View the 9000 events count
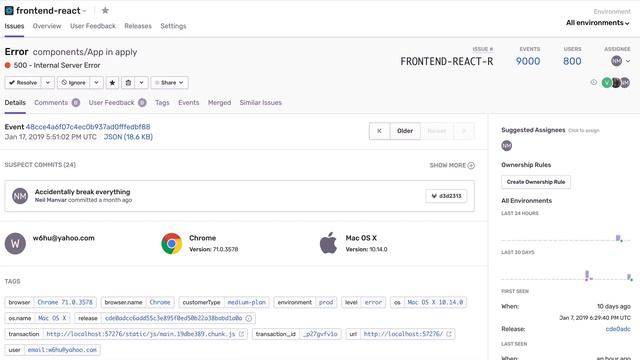640x360 pixels. point(528,61)
